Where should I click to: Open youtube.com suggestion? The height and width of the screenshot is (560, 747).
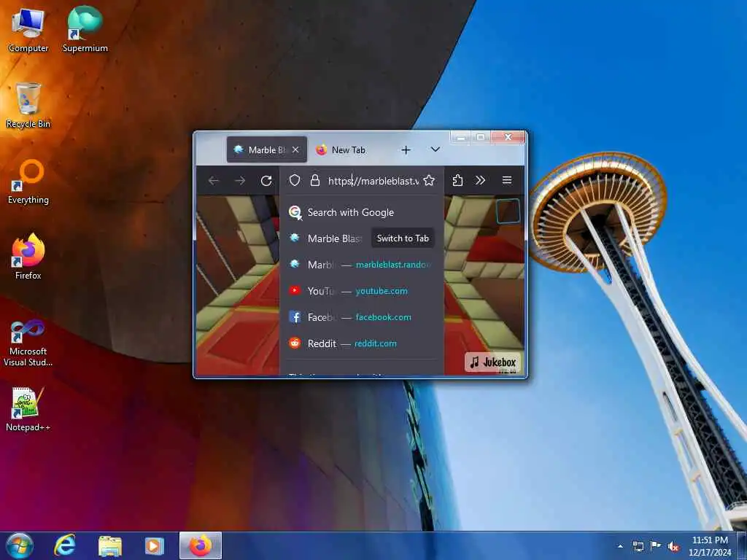(x=362, y=290)
